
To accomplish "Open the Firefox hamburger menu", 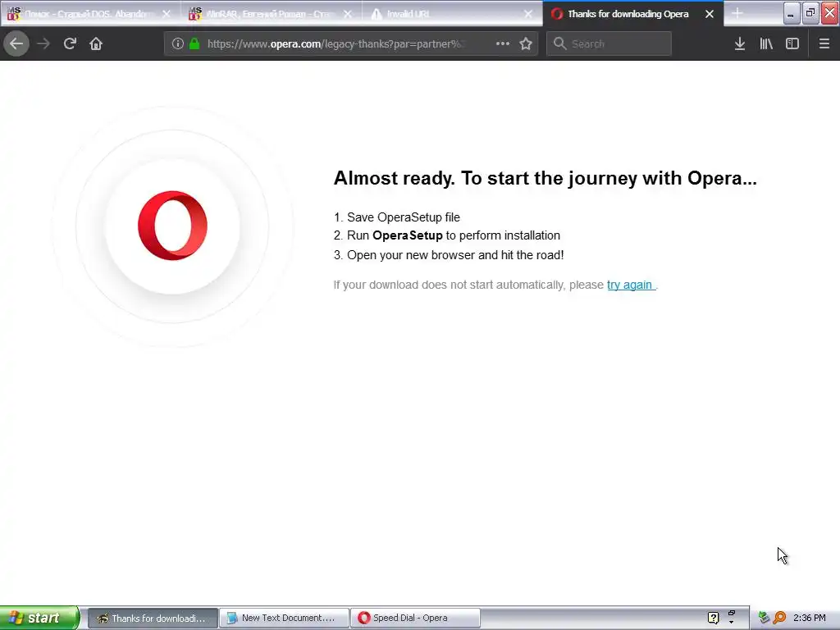I will [824, 43].
